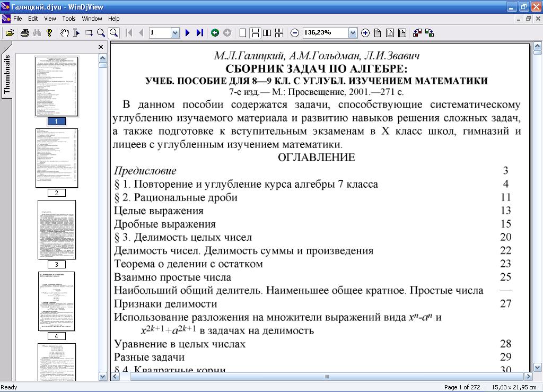
Task: Open the zoom percentage dropdown arrow
Action: 353,33
